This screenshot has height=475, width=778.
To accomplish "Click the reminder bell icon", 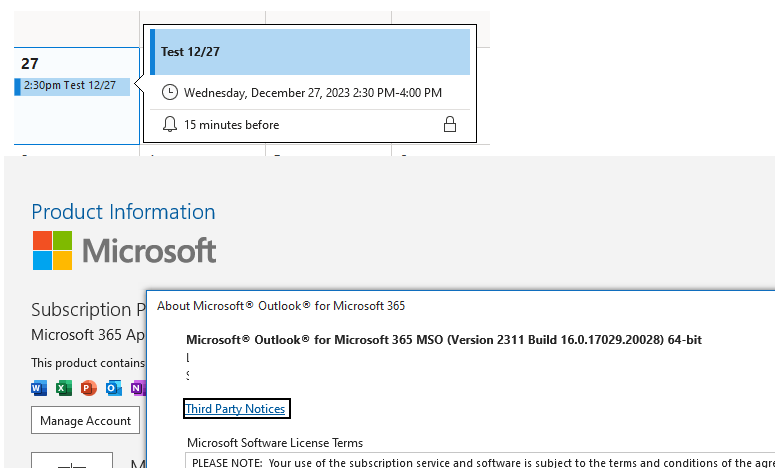I will coord(170,125).
